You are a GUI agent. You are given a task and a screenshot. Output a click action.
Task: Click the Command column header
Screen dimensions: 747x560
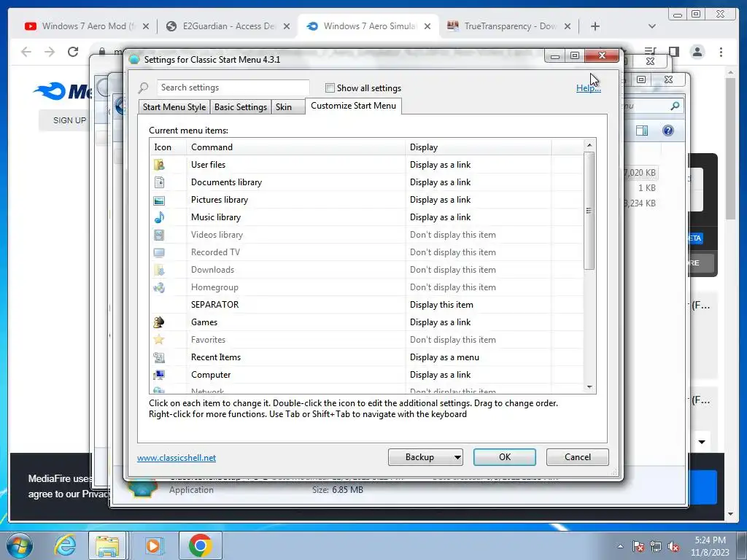pyautogui.click(x=296, y=147)
